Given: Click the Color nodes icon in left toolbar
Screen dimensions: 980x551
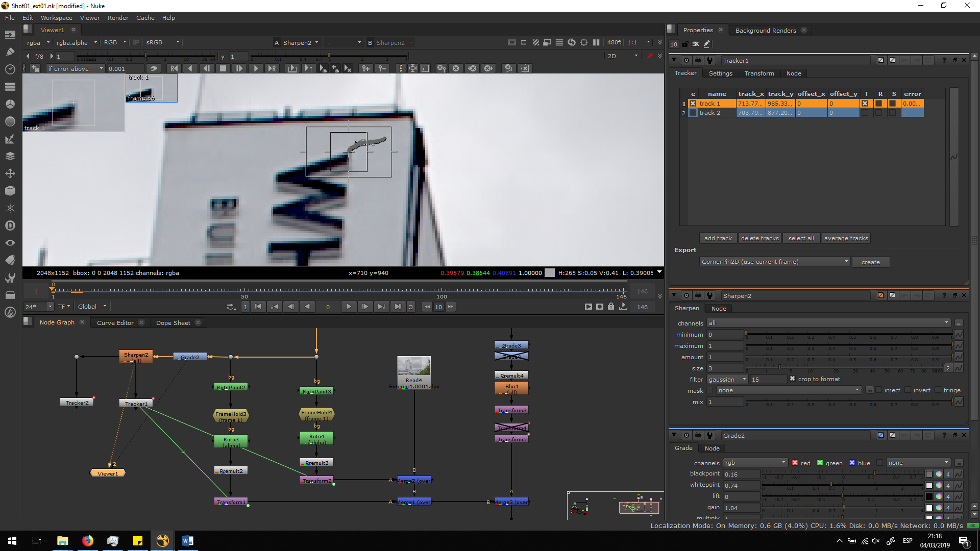Looking at the screenshot, I should (10, 104).
